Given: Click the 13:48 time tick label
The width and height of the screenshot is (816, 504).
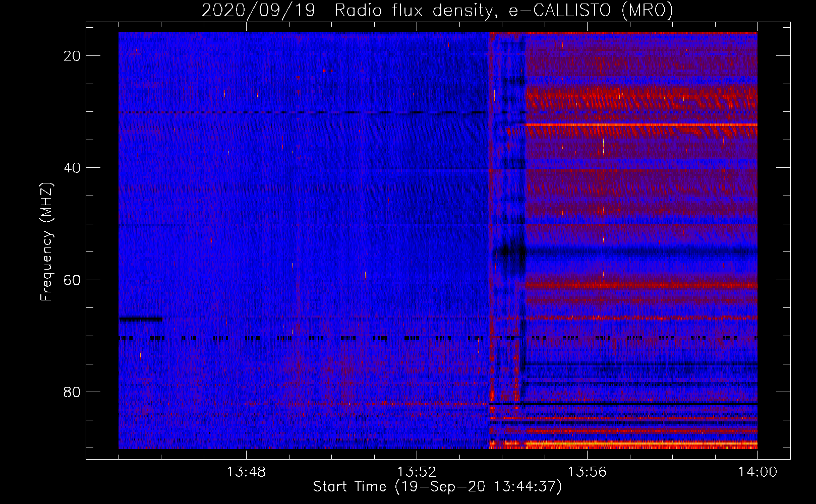Looking at the screenshot, I should 246,472.
